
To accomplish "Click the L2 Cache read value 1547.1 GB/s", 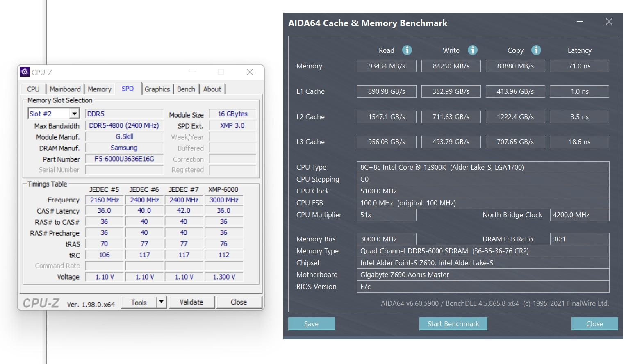I will pos(387,117).
